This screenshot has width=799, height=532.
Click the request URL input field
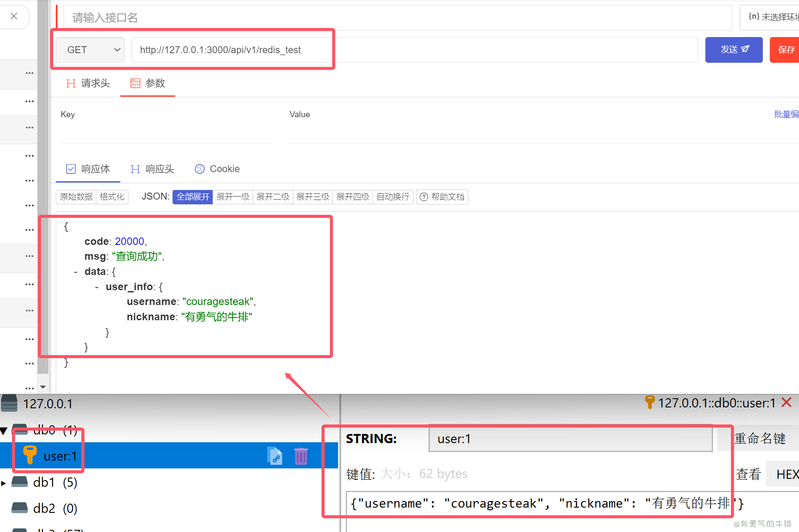(x=415, y=50)
